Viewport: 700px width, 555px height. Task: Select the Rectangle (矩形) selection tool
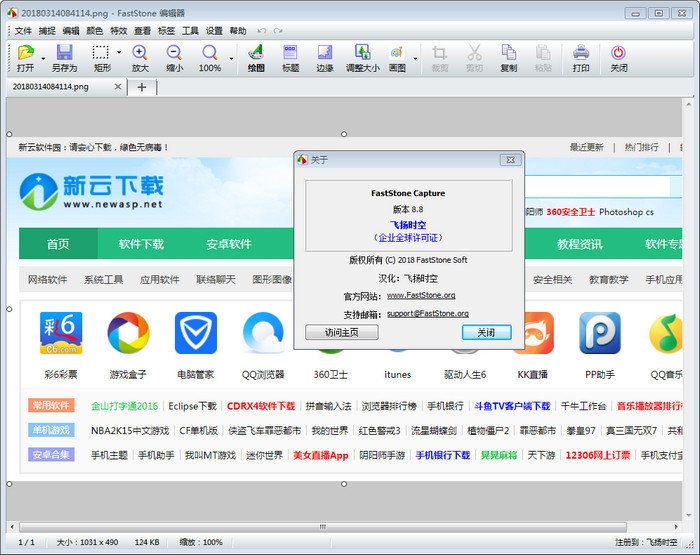pyautogui.click(x=100, y=53)
